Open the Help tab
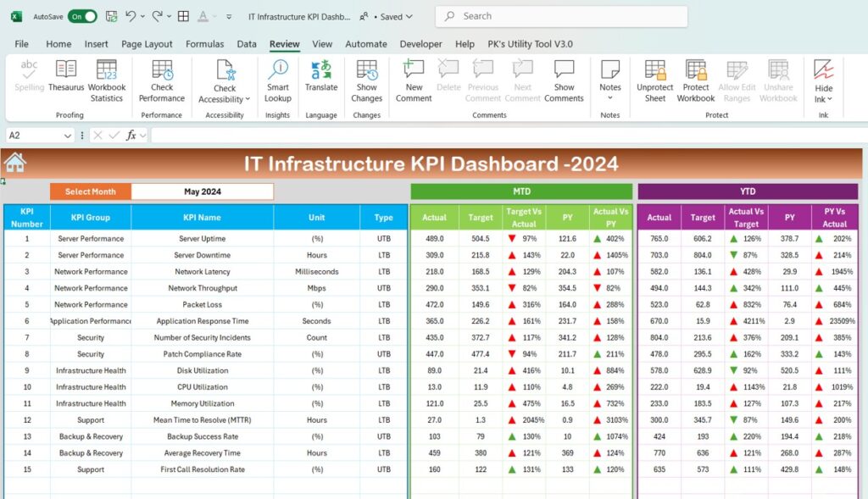Image resolution: width=868 pixels, height=499 pixels. point(465,44)
